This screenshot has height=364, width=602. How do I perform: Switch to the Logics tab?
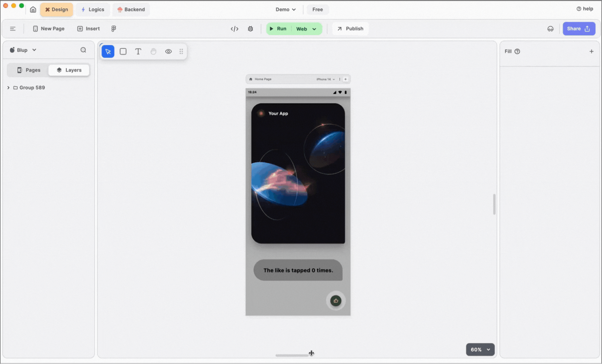pos(93,9)
